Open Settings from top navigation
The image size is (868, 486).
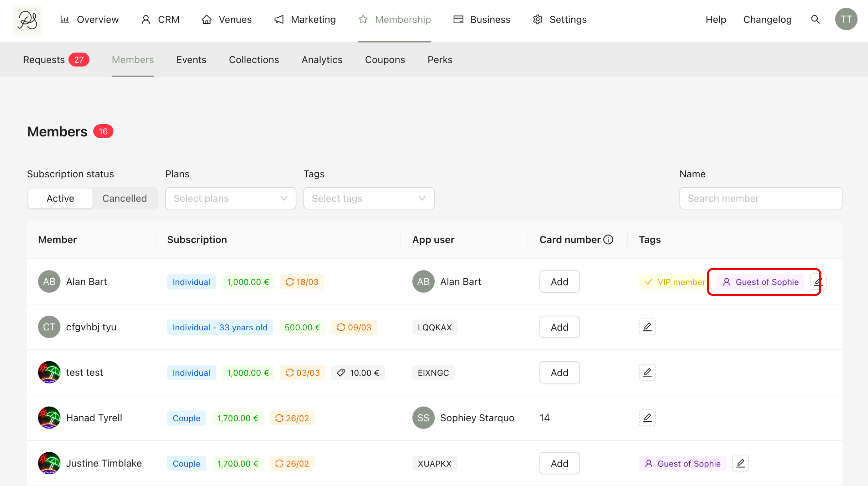[560, 20]
